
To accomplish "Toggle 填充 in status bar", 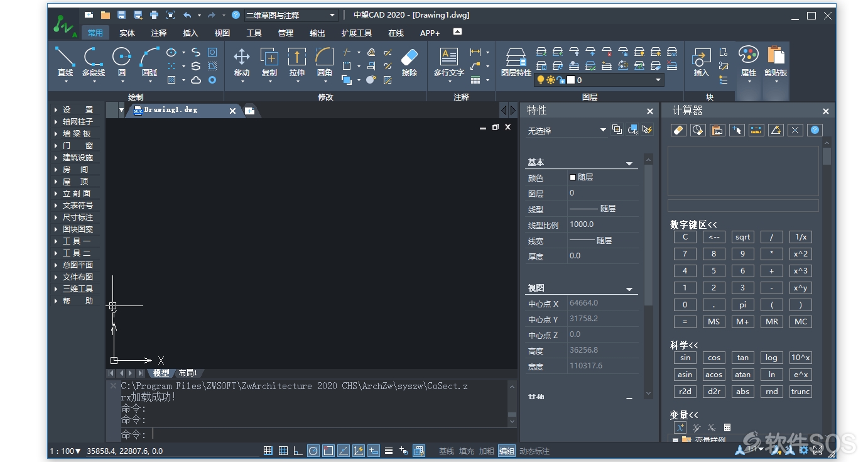I will tap(466, 451).
